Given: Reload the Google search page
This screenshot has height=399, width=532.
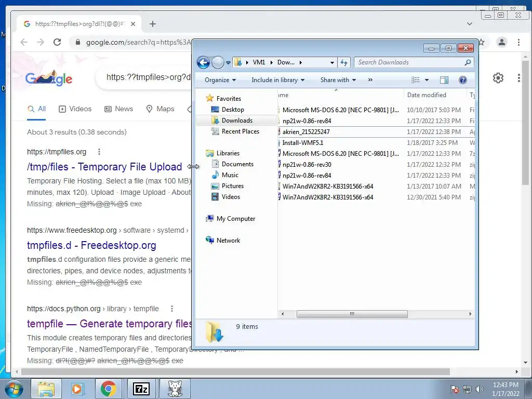Looking at the screenshot, I should point(57,42).
